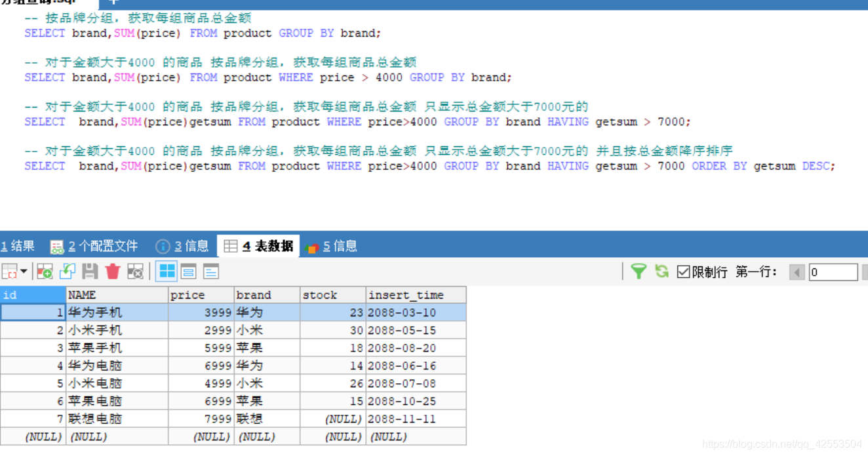The image size is (868, 456).
Task: Click the 第一行 input field
Action: coord(833,272)
